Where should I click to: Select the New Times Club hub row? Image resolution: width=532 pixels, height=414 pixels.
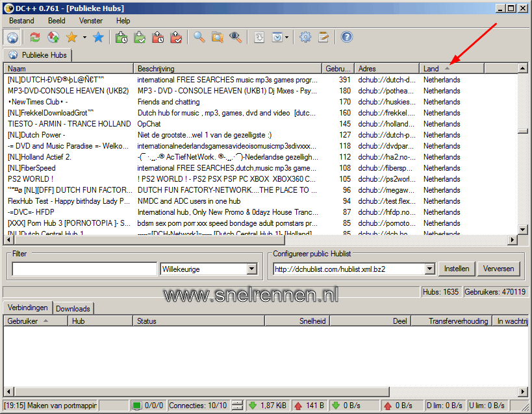click(x=260, y=102)
